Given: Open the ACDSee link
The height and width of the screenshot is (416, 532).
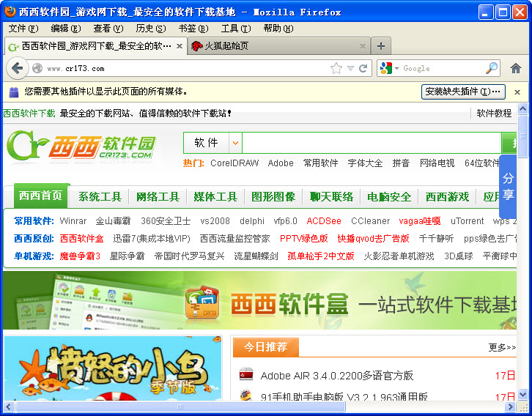Looking at the screenshot, I should click(x=324, y=221).
